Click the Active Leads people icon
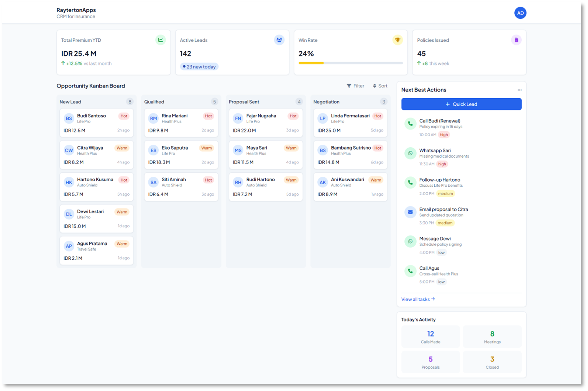Viewport: 588px width, 391px height. tap(279, 40)
